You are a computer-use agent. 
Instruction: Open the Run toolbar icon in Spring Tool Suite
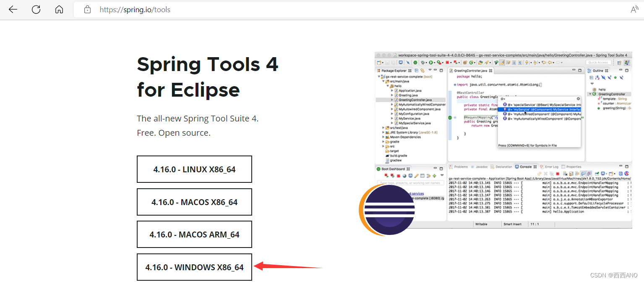pos(431,63)
